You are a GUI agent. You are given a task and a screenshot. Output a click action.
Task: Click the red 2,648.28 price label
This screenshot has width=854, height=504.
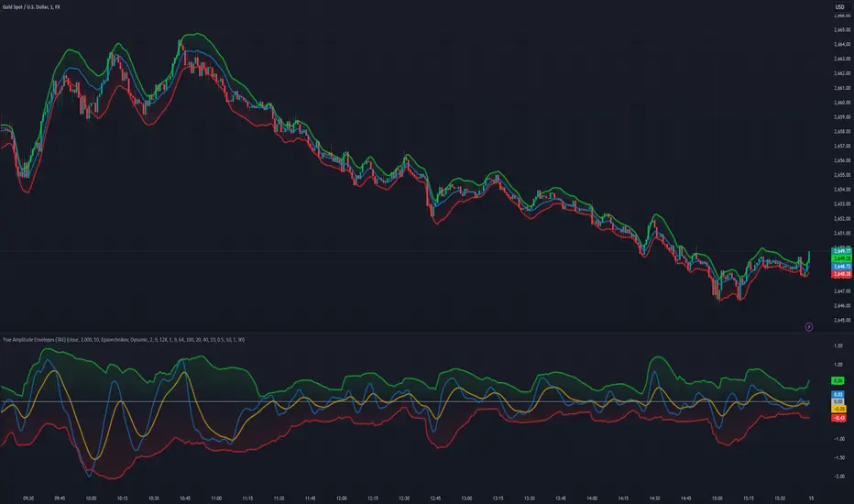(x=839, y=272)
